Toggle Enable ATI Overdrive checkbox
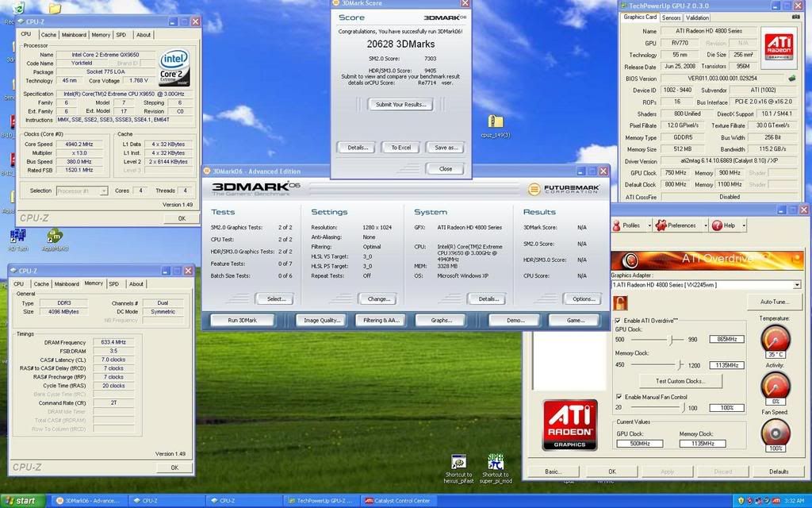Image resolution: width=812 pixels, height=508 pixels. coord(618,321)
